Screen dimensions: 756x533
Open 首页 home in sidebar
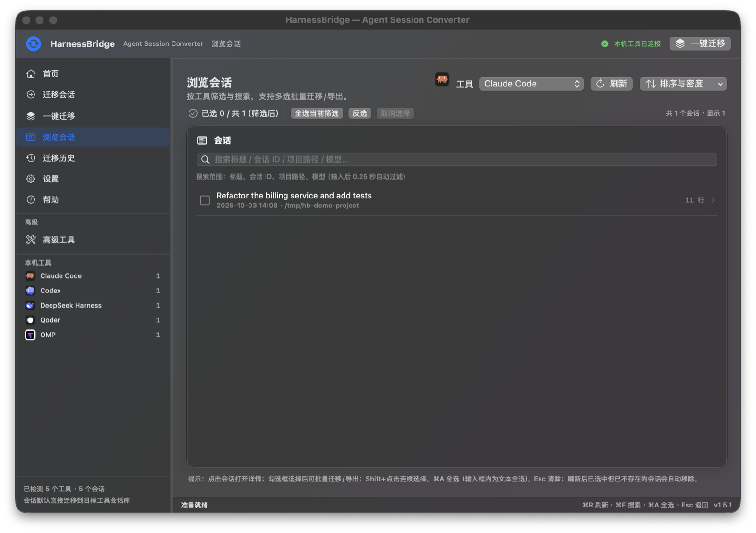click(93, 74)
